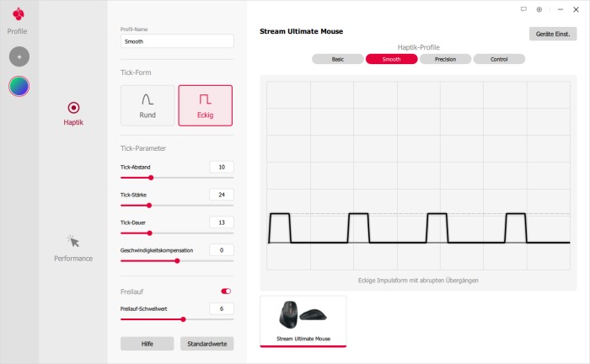Open the settings gear icon
This screenshot has width=590, height=364.
pyautogui.click(x=539, y=9)
